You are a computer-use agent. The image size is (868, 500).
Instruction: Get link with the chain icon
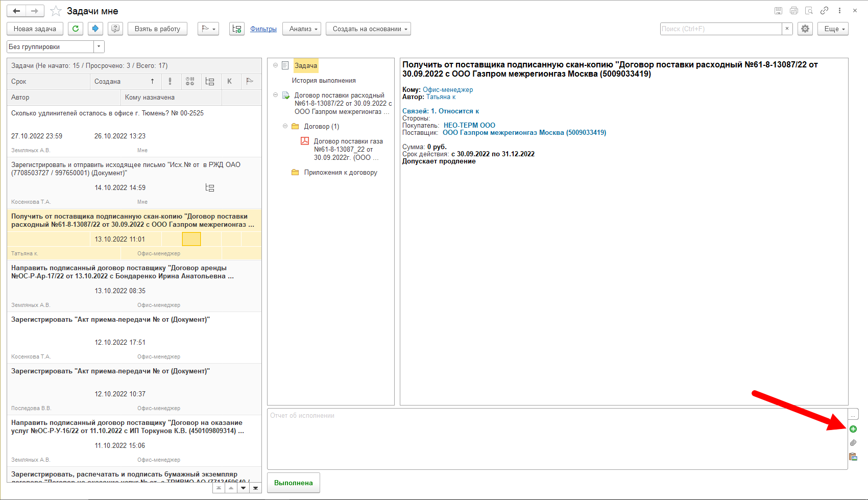824,10
